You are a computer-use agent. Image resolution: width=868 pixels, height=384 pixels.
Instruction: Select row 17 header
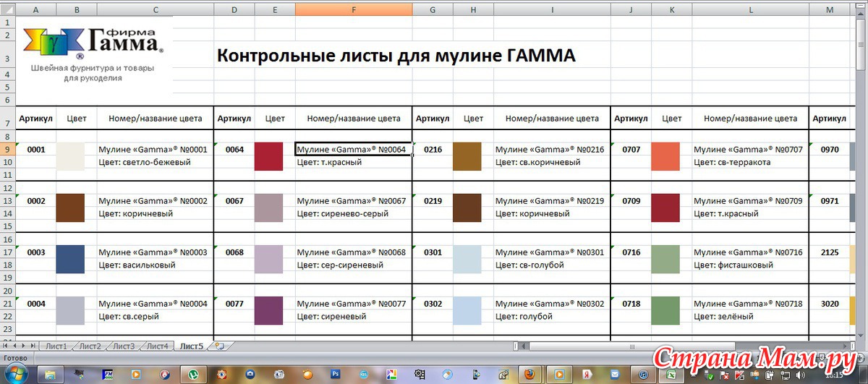tap(7, 252)
